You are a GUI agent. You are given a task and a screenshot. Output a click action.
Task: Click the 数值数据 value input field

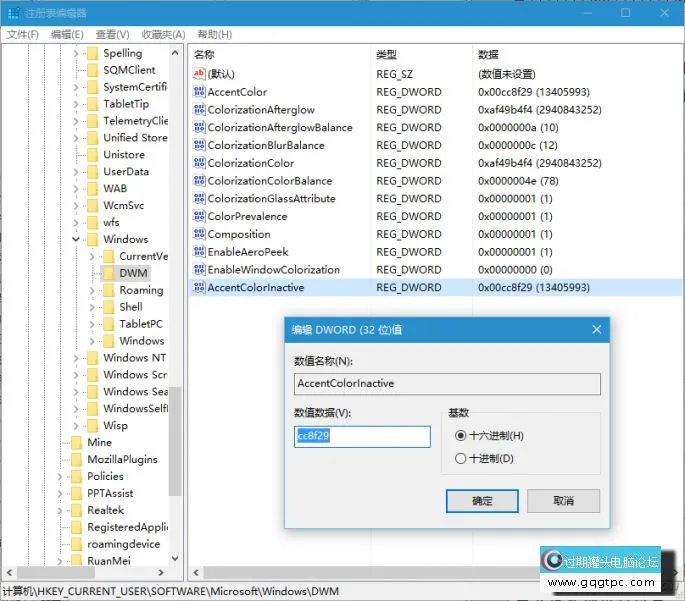(362, 436)
